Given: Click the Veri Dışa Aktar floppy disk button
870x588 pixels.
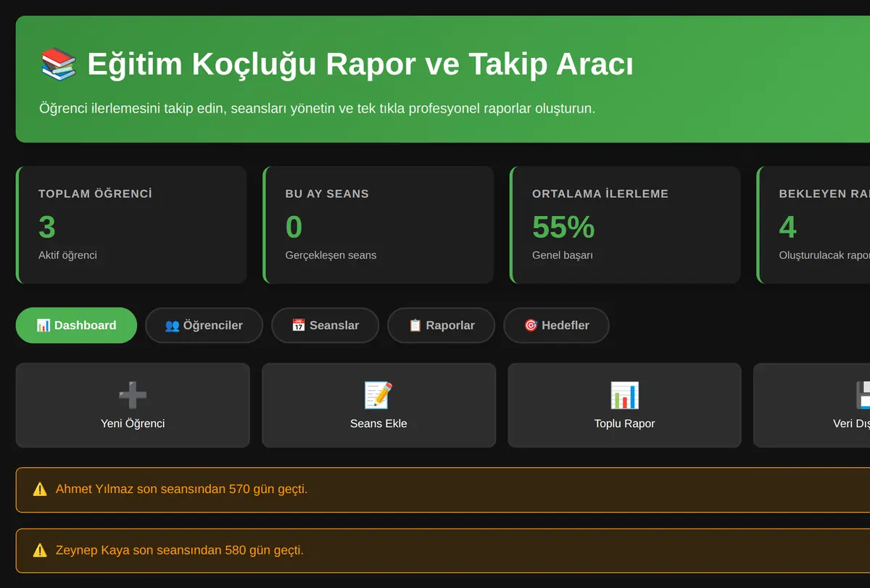Looking at the screenshot, I should pyautogui.click(x=811, y=405).
